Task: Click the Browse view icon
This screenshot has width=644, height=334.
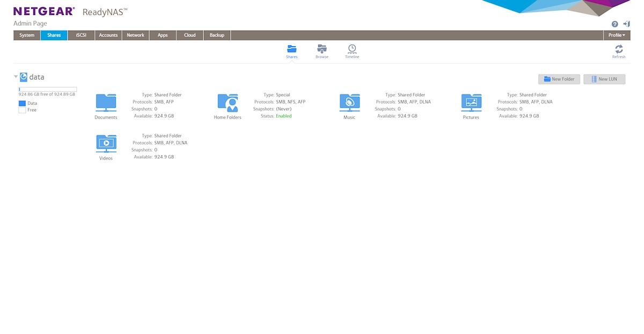Action: point(322,49)
